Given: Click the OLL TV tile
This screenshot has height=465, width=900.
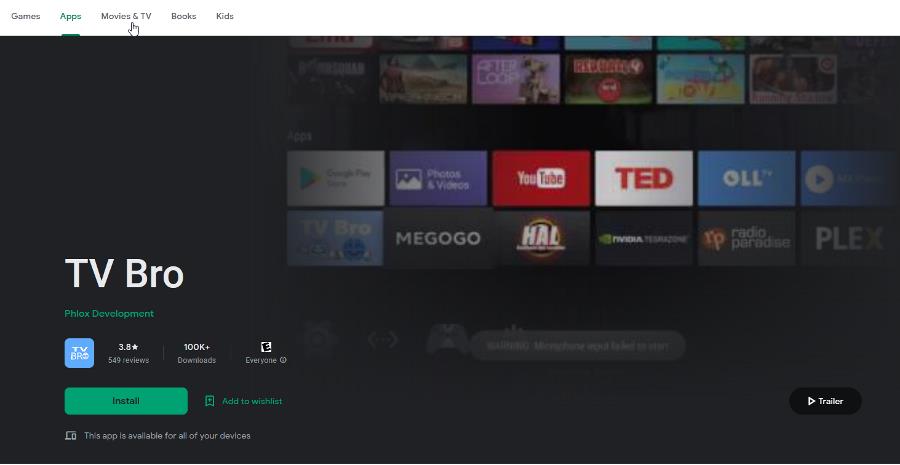Looking at the screenshot, I should pyautogui.click(x=747, y=178).
